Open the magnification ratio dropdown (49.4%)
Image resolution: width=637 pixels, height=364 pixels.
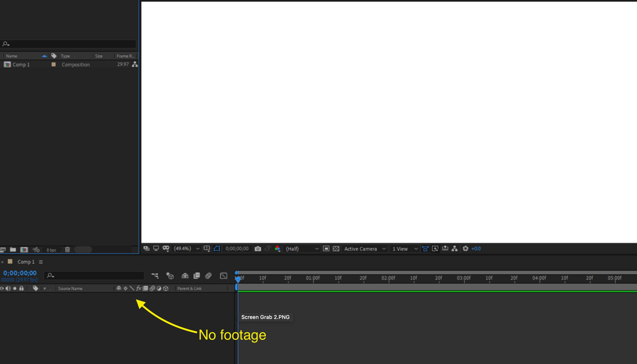coord(187,249)
